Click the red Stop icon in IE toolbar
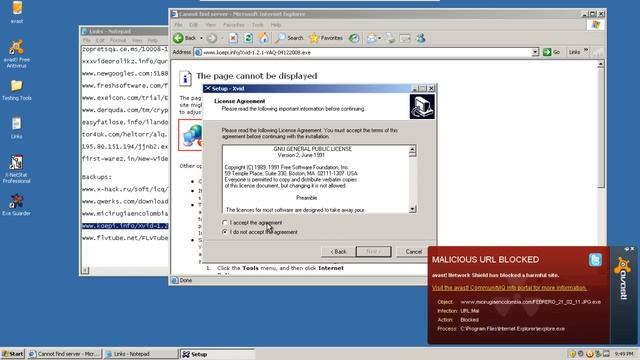640x360 pixels. point(233,38)
